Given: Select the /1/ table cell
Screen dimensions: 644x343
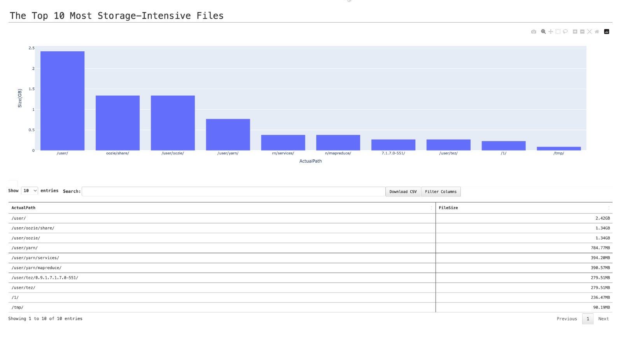Looking at the screenshot, I should 222,297.
